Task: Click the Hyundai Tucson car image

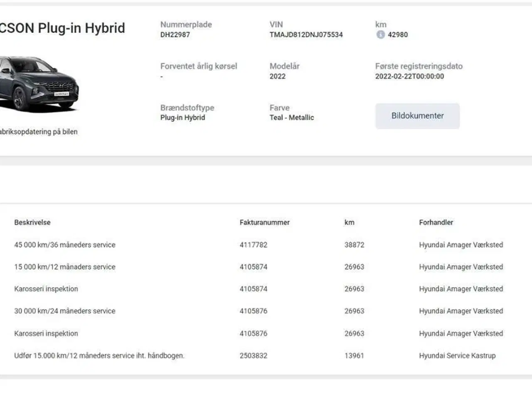Action: click(39, 84)
